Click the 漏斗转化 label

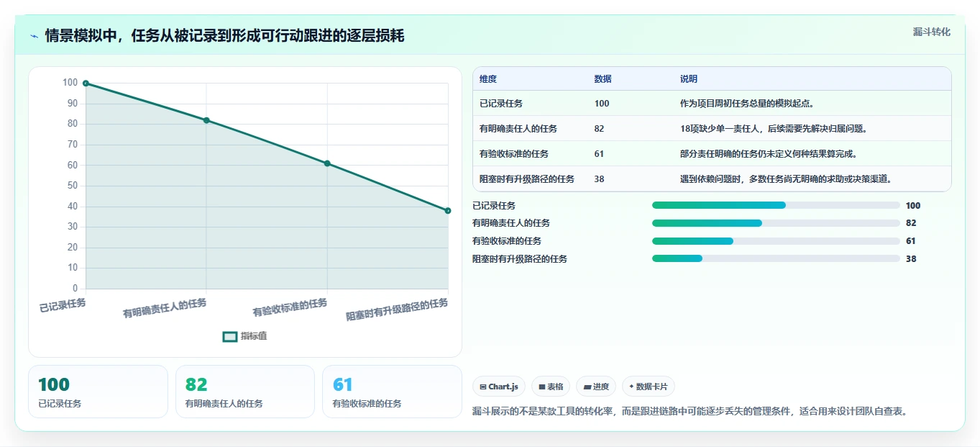931,32
